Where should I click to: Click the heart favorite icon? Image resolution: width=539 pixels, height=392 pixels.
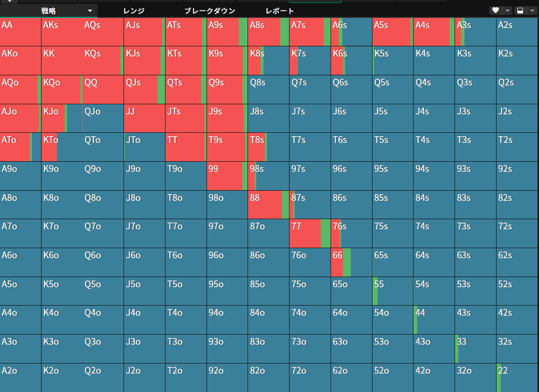[x=496, y=10]
